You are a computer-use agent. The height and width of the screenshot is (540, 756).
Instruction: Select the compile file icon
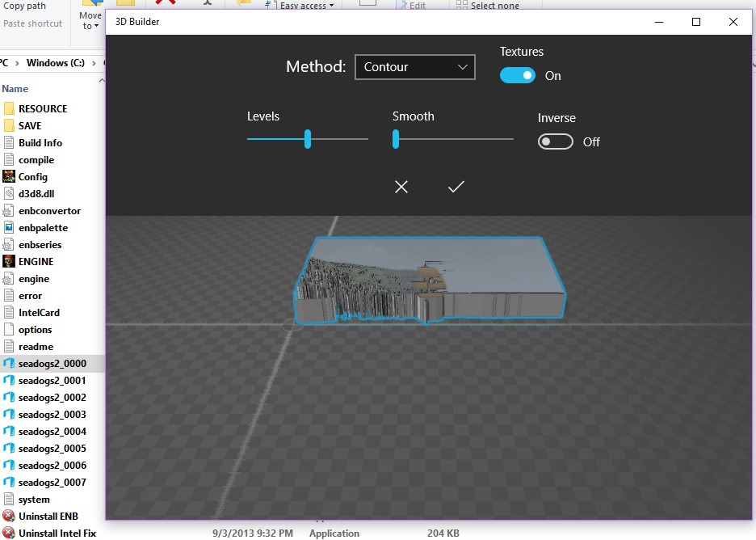pos(9,160)
